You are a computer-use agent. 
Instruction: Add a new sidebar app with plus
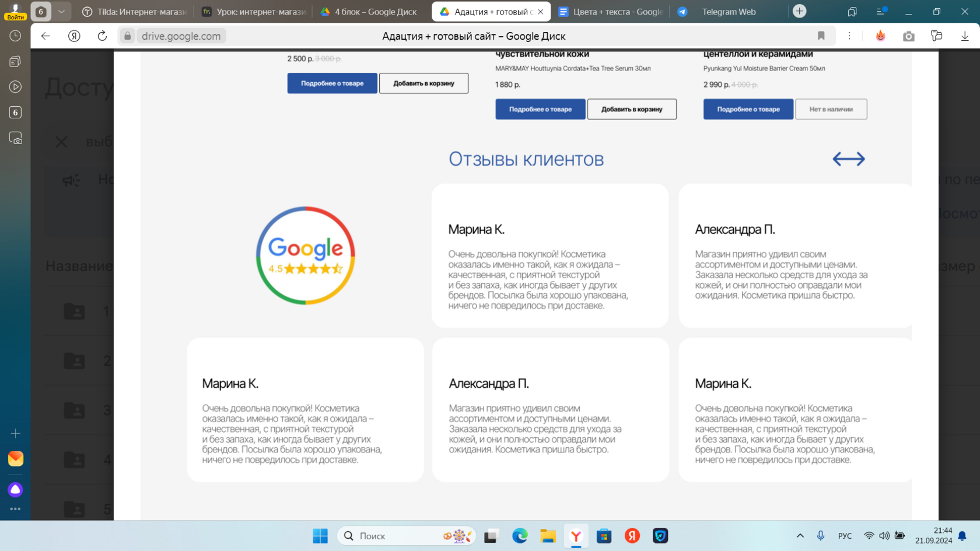click(x=15, y=433)
